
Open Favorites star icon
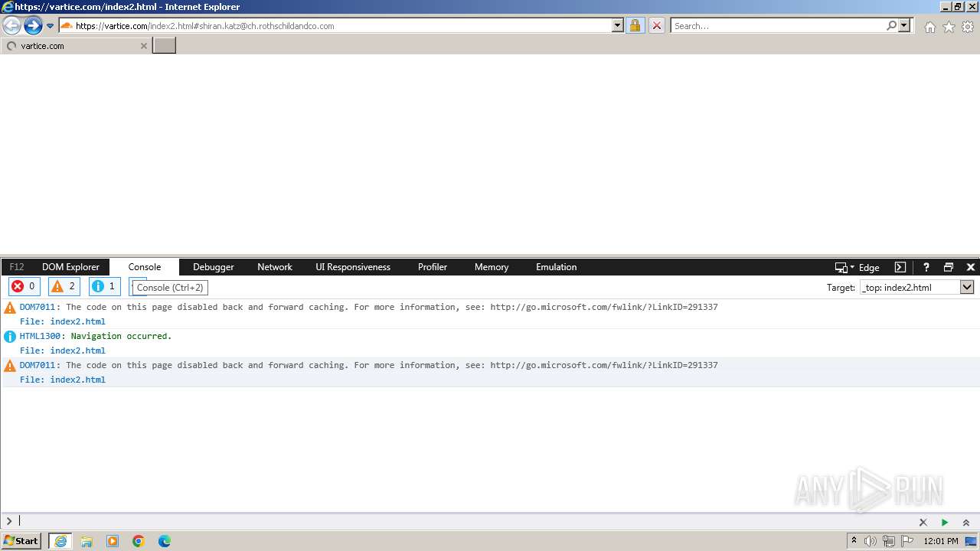[949, 27]
